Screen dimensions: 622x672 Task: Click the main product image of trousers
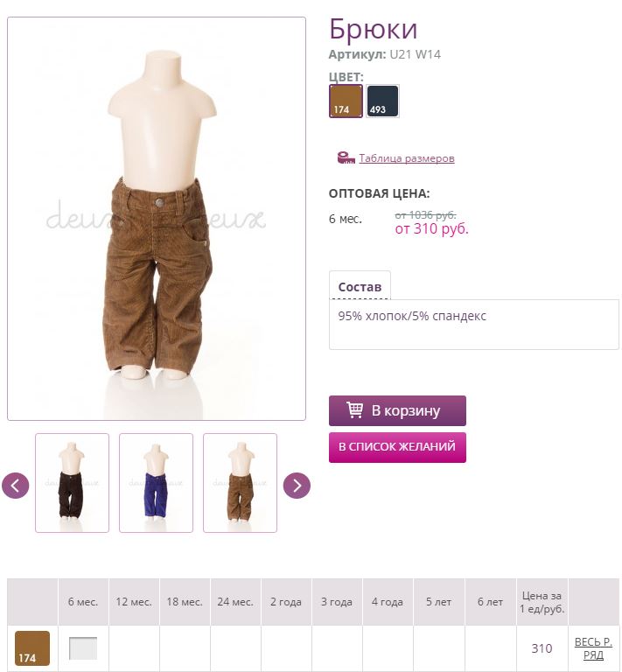157,219
